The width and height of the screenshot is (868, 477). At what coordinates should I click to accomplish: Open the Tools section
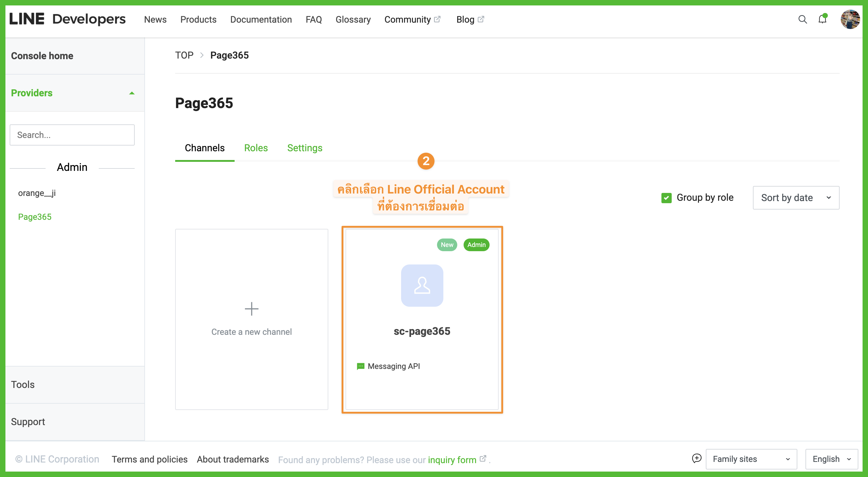point(23,384)
